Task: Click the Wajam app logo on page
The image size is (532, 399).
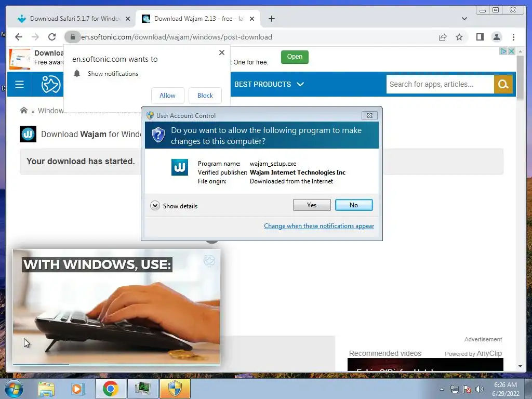Action: click(x=28, y=134)
